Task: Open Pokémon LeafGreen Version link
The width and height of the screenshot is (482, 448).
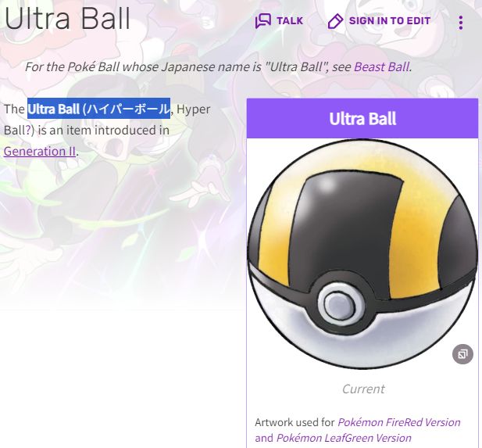Action: coord(344,438)
